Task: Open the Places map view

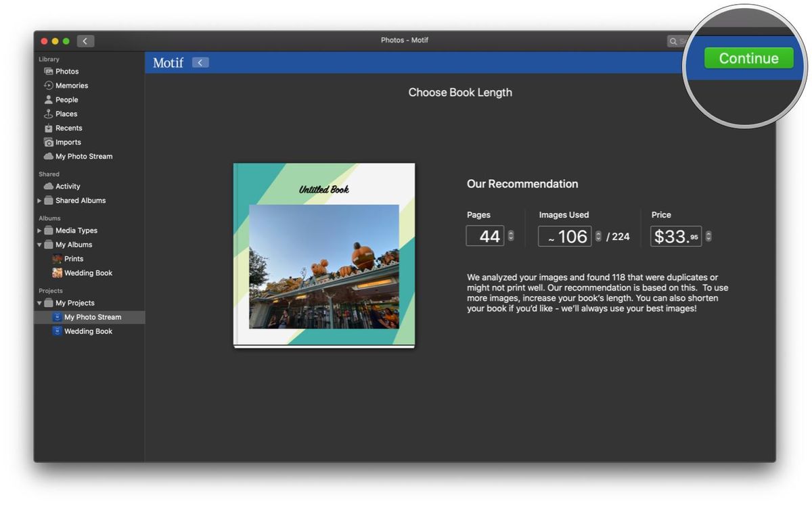Action: tap(66, 114)
